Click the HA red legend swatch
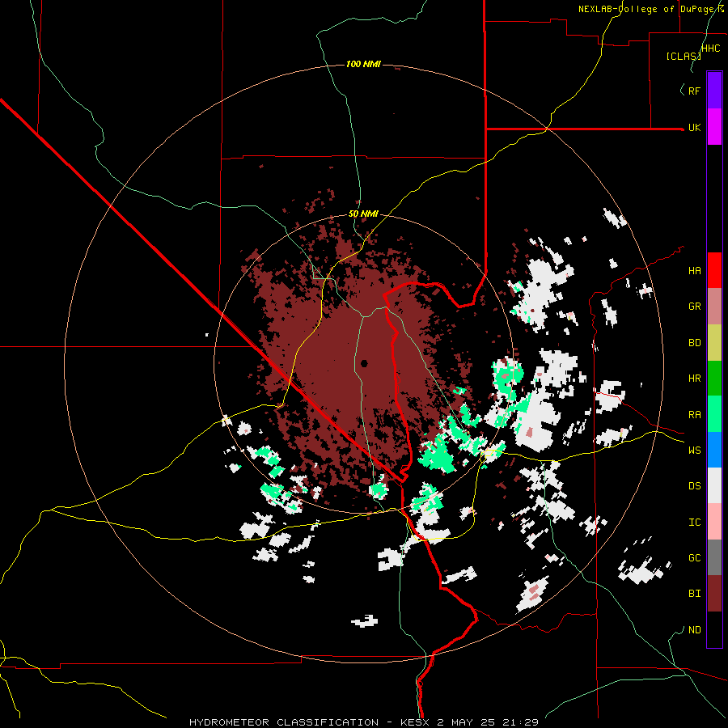 [x=714, y=270]
